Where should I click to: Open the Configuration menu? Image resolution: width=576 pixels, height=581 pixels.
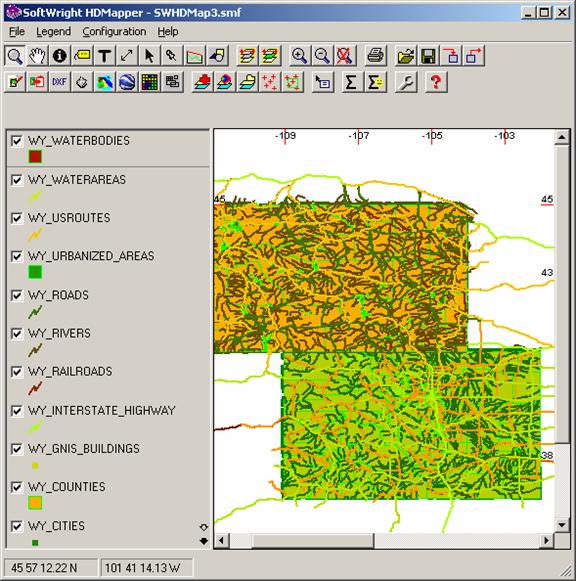pyautogui.click(x=114, y=32)
